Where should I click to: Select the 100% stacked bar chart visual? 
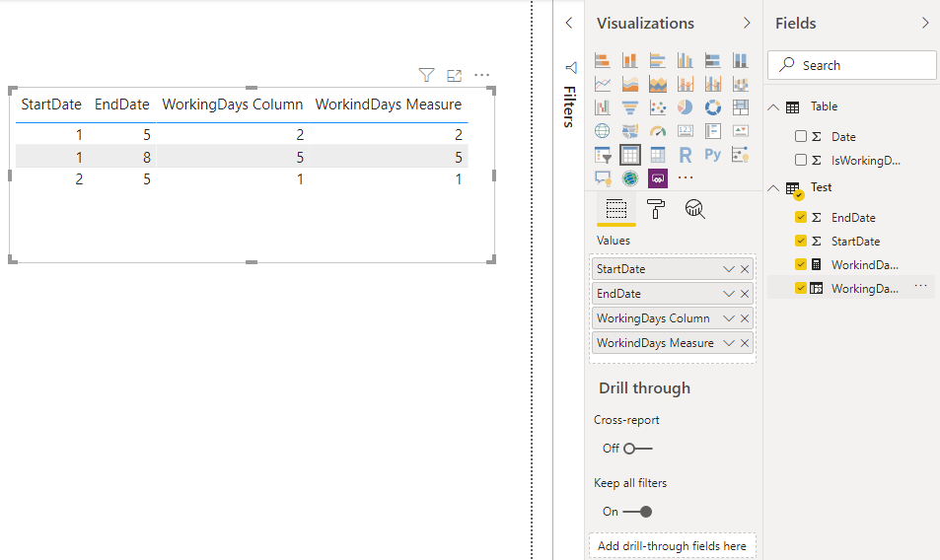click(712, 60)
